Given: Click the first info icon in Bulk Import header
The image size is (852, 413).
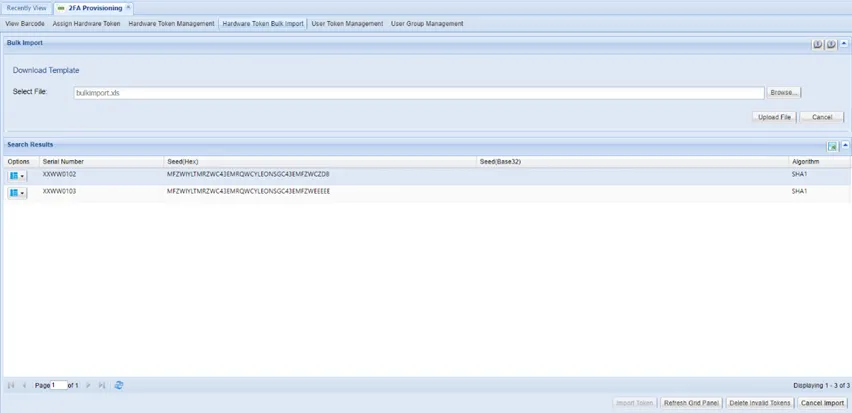Looking at the screenshot, I should pyautogui.click(x=817, y=45).
